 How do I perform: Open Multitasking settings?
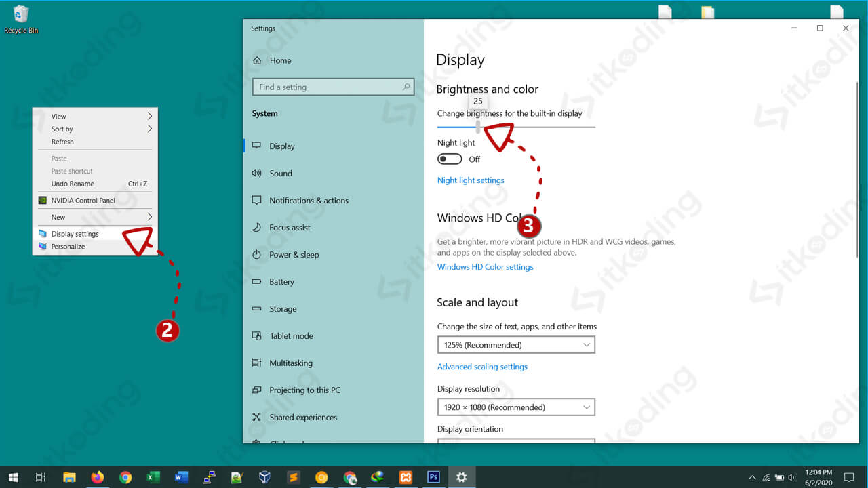(x=282, y=363)
